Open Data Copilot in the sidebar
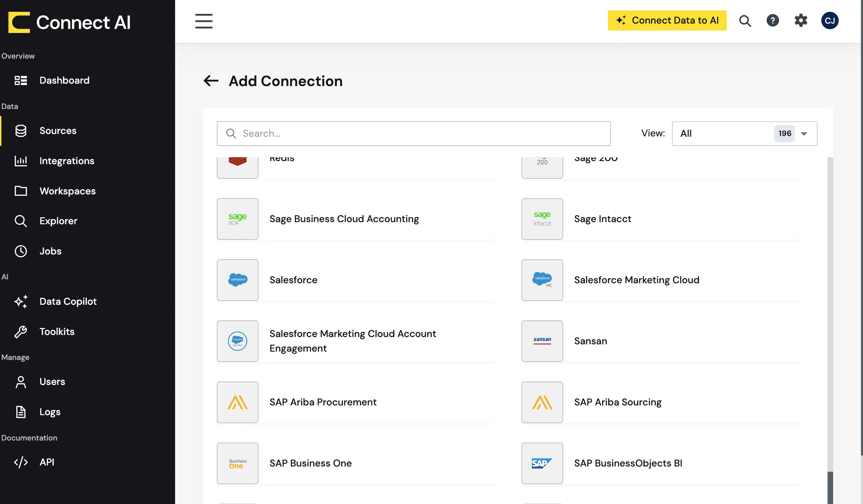Screen dimensions: 863x504 [x=68, y=301]
